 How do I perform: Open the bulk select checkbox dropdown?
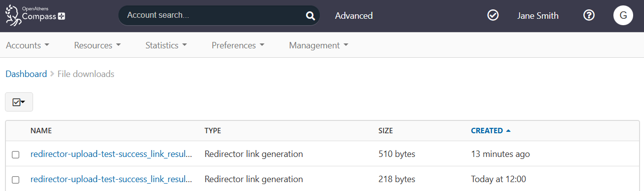pos(19,102)
